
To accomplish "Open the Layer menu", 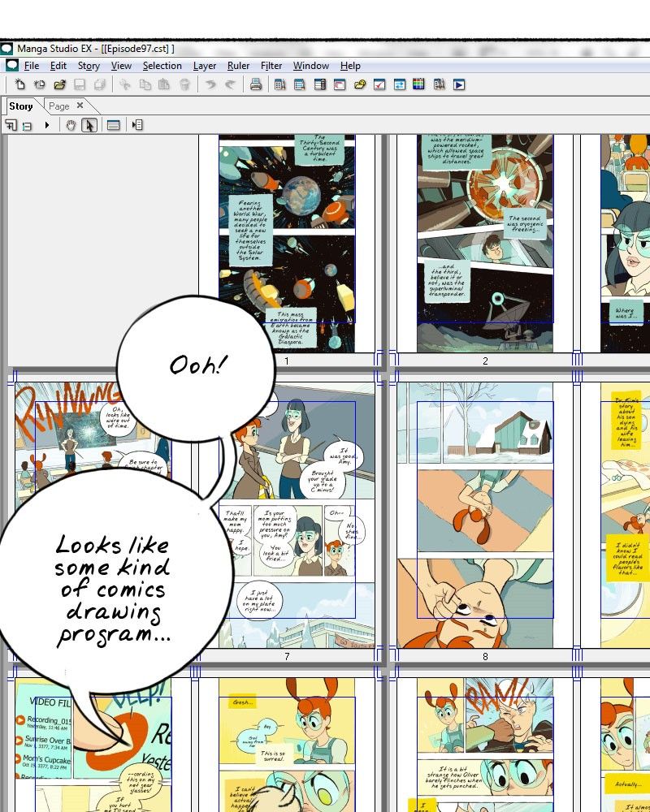I will pos(205,66).
